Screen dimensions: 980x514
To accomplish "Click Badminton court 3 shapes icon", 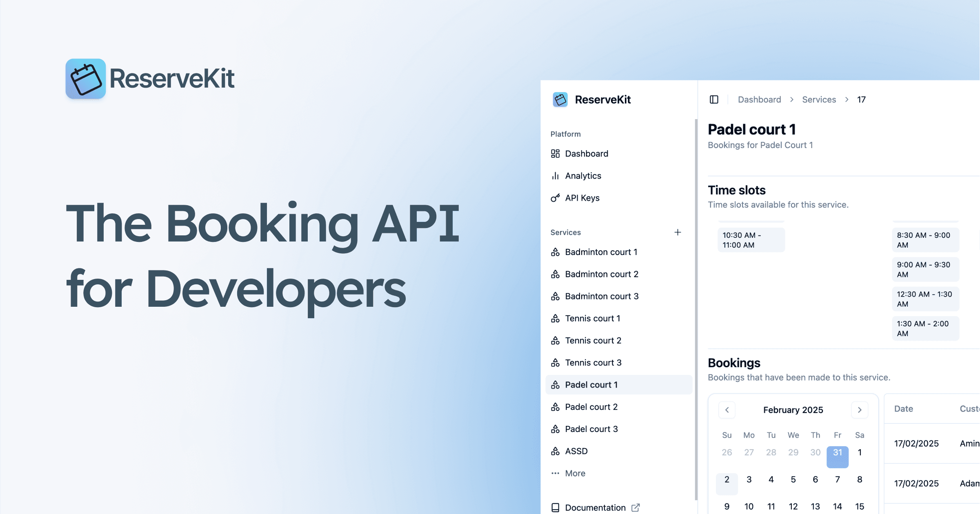I will click(555, 296).
